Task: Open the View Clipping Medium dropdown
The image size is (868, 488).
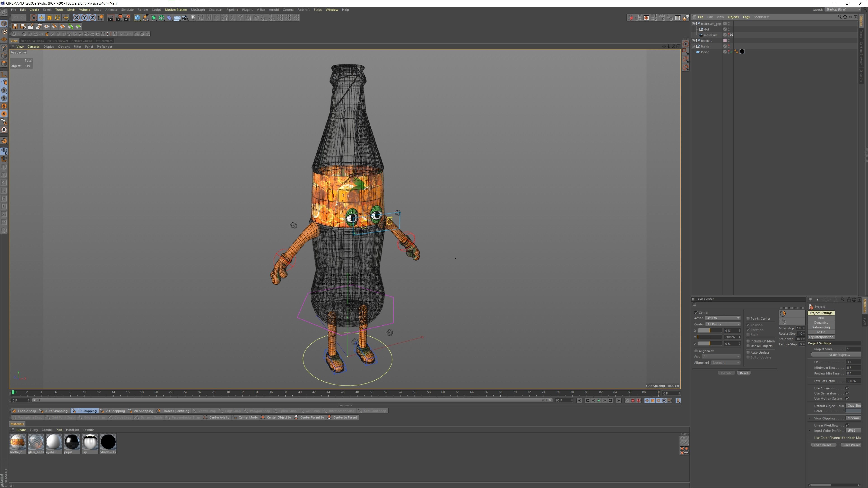Action: [x=854, y=418]
